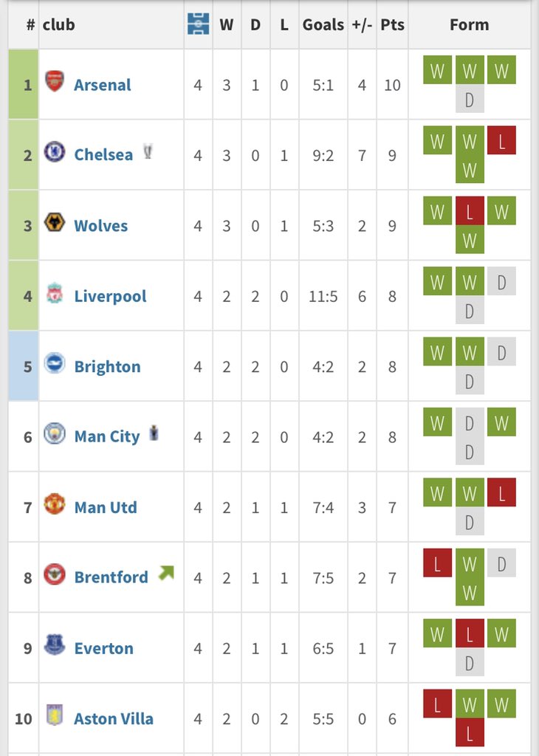Click the Chelsea club crest icon

click(55, 151)
